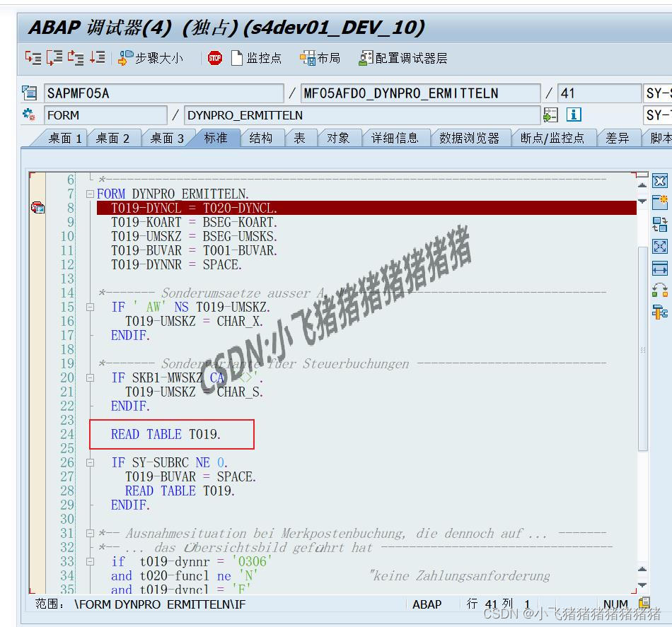
Task: Open the 数据浏览器 tab
Action: click(x=469, y=138)
